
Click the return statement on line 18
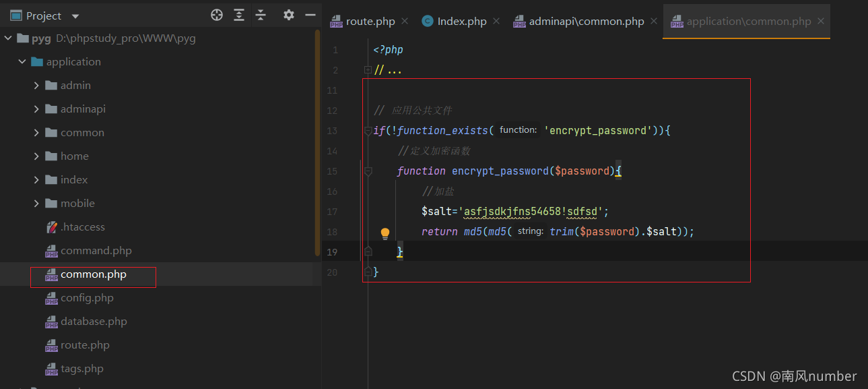[x=440, y=232]
